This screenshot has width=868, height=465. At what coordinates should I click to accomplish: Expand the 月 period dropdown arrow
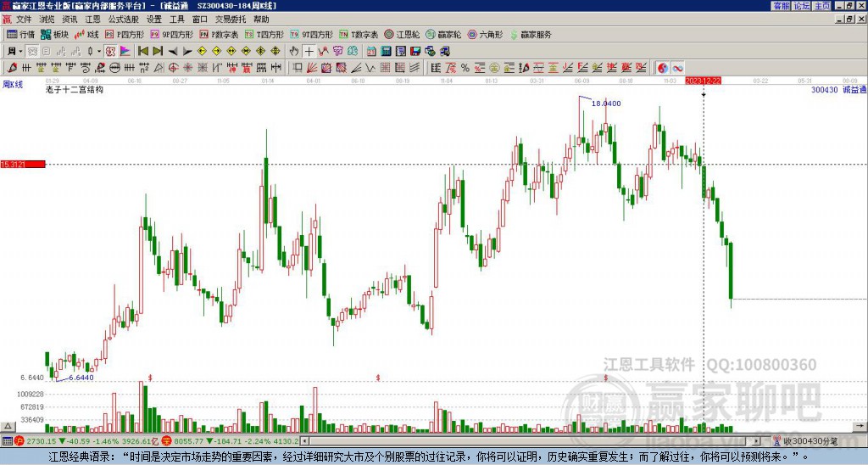(x=20, y=52)
